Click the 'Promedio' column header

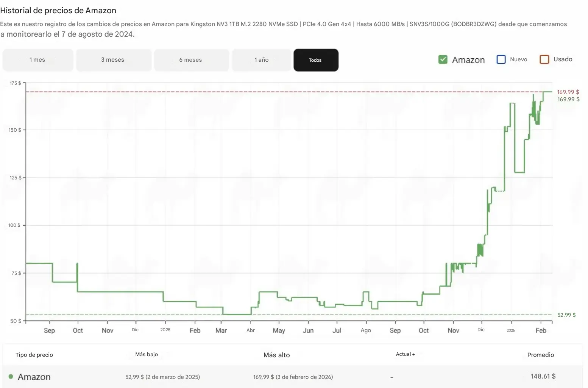[x=540, y=355]
